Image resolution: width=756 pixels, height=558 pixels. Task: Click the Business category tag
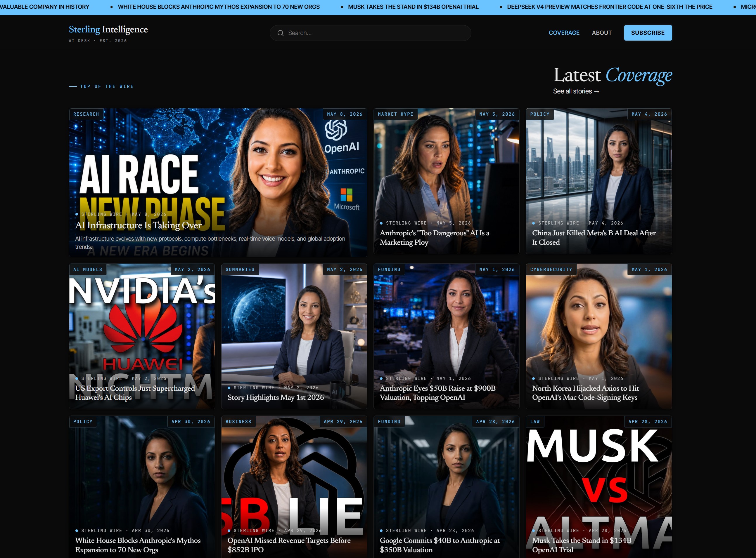pyautogui.click(x=238, y=422)
